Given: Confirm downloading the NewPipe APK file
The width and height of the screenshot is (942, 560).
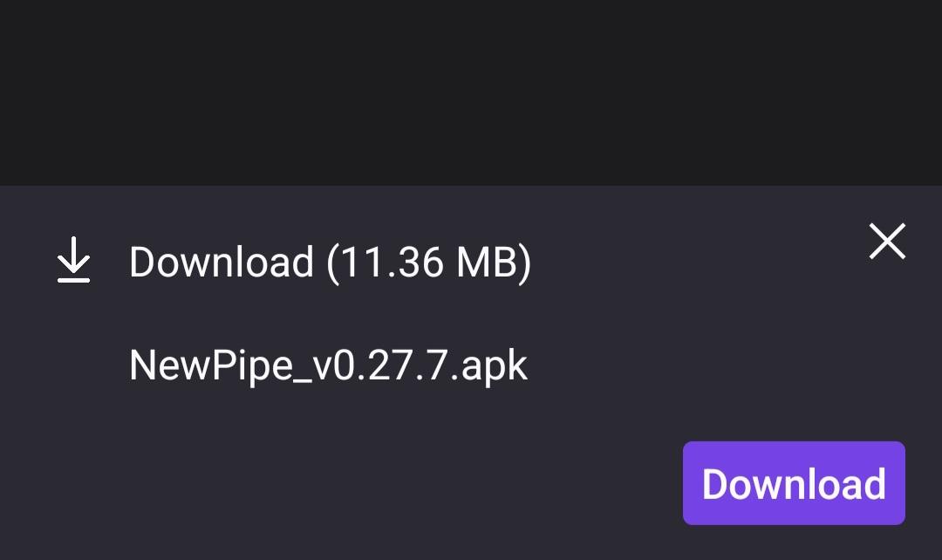Looking at the screenshot, I should [x=794, y=483].
